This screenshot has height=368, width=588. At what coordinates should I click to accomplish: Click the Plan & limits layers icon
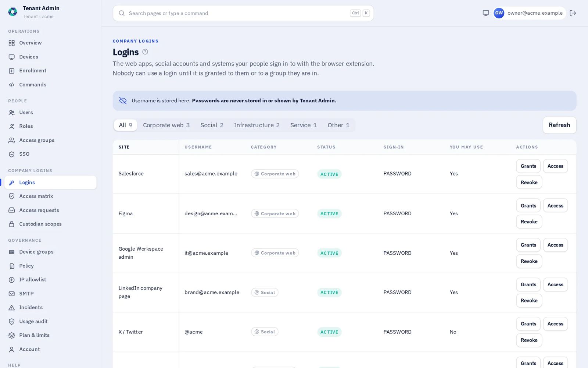pos(12,335)
